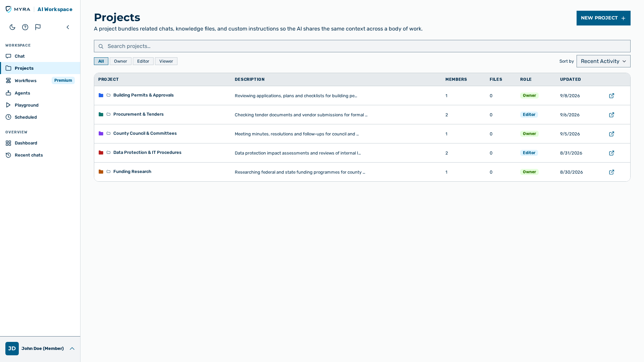The width and height of the screenshot is (644, 362).
Task: Click the MYRA AI Workspace logo
Action: pyautogui.click(x=39, y=9)
